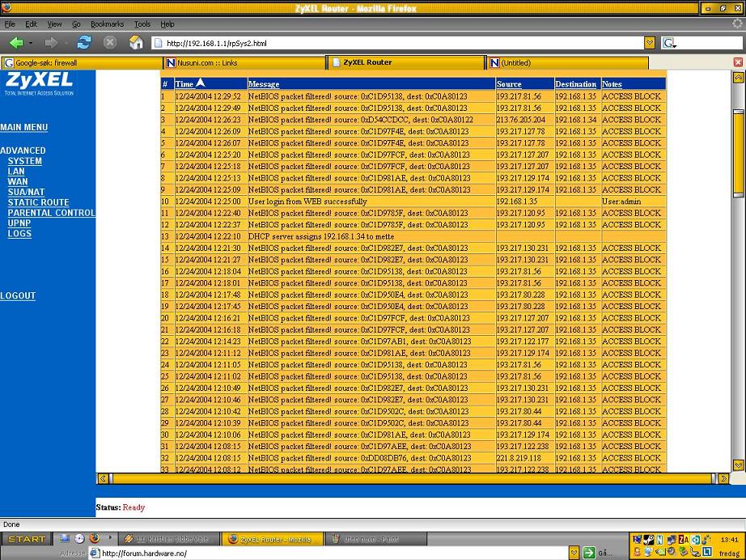Screen dimensions: 746x560
Task: Select the ZyXEL Router tab
Action: [x=405, y=62]
